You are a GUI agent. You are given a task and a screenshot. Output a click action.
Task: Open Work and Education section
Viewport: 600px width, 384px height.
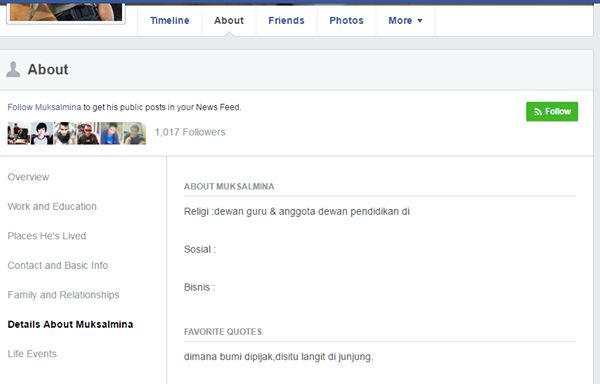point(52,207)
